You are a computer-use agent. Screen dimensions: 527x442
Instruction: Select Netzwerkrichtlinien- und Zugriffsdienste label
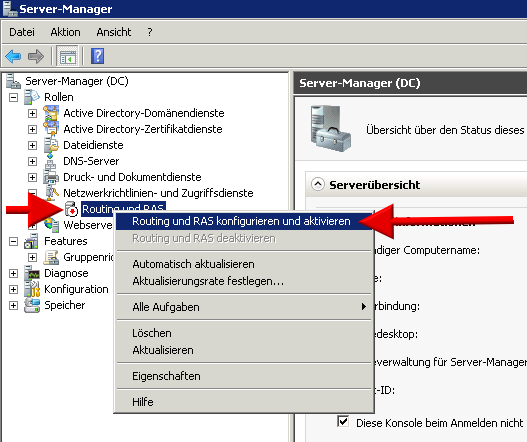point(158,193)
